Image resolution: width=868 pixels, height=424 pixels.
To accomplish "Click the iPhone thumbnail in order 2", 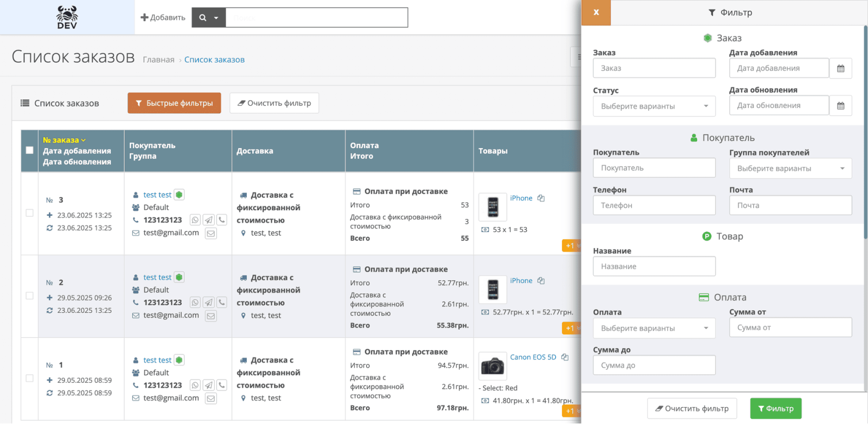I will 493,290.
